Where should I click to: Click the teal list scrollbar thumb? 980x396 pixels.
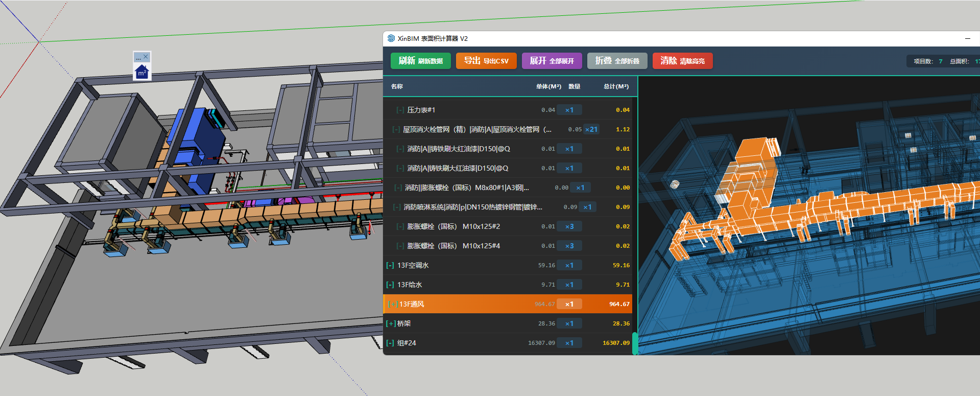click(635, 343)
